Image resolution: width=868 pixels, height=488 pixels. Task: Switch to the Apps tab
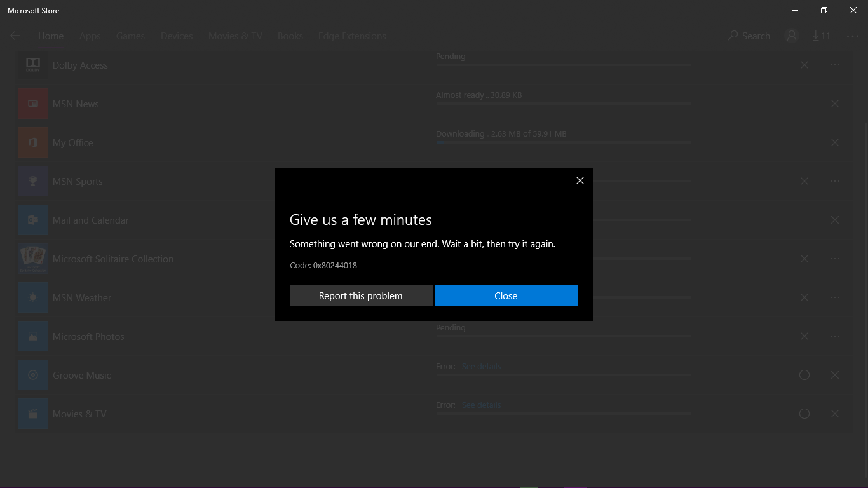tap(90, 36)
